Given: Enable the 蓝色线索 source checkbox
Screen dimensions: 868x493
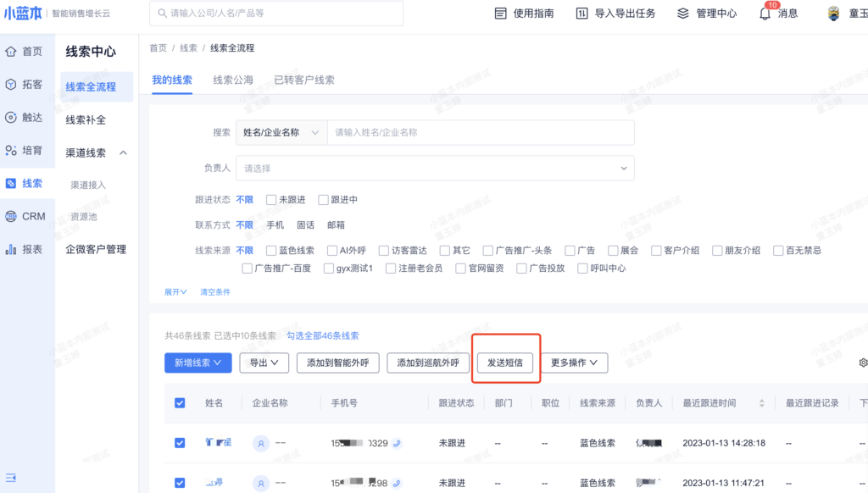Looking at the screenshot, I should 271,251.
